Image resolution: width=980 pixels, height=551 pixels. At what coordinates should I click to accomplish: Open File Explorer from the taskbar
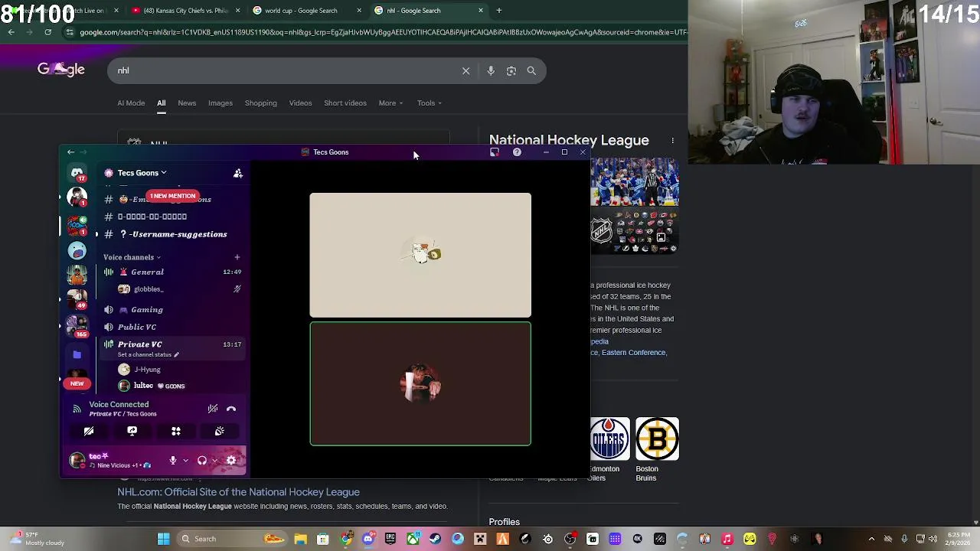click(x=301, y=539)
